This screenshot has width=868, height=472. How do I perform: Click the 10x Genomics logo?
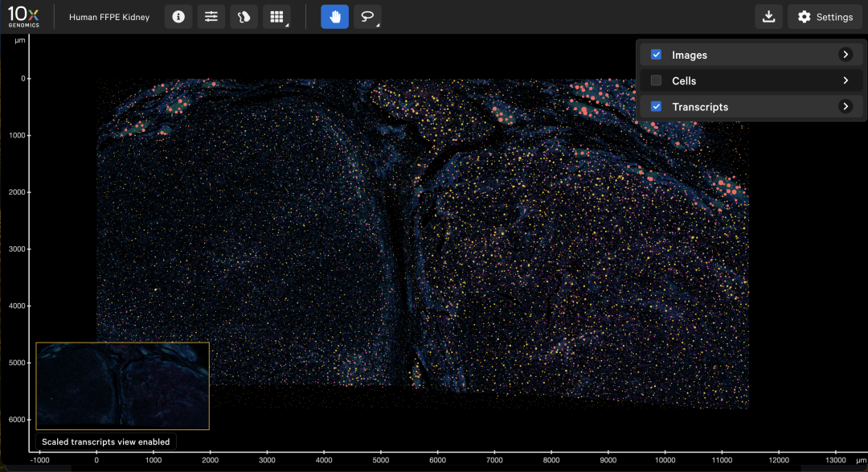tap(23, 17)
